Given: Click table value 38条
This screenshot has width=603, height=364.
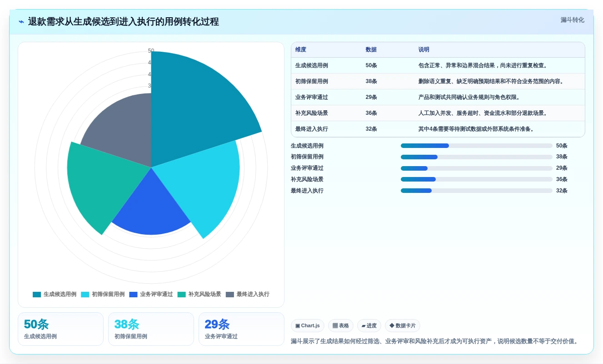Looking at the screenshot, I should pos(371,81).
